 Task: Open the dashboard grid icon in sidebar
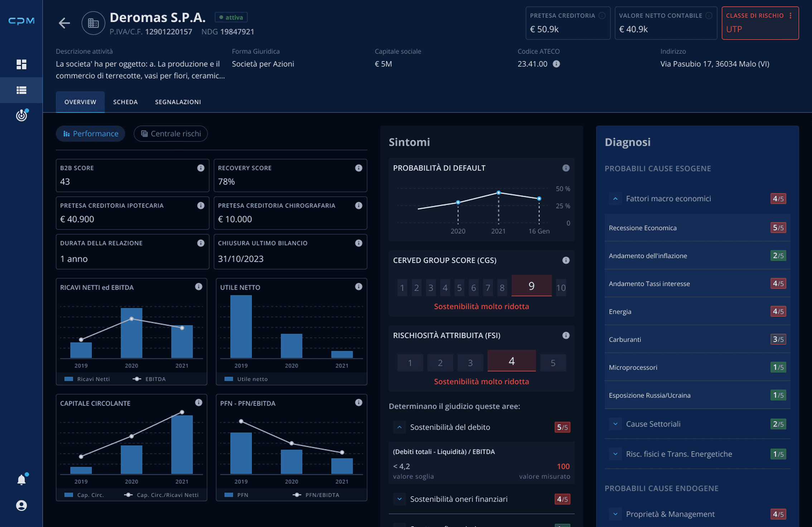pos(21,64)
